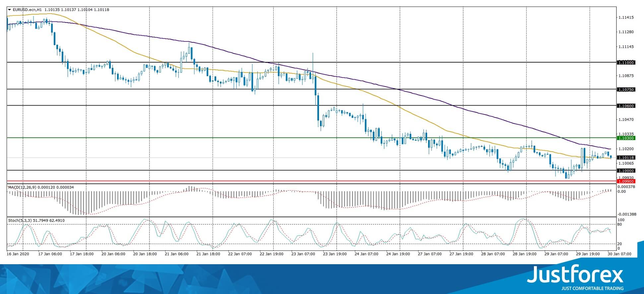The width and height of the screenshot is (644, 294).
Task: Click the 24 Jan 07:00 time label
Action: tap(366, 254)
